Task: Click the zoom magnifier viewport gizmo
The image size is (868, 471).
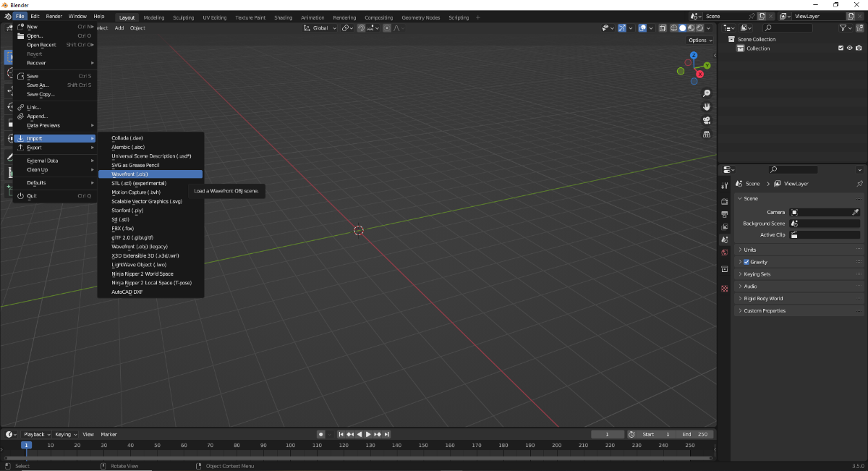Action: [x=707, y=93]
